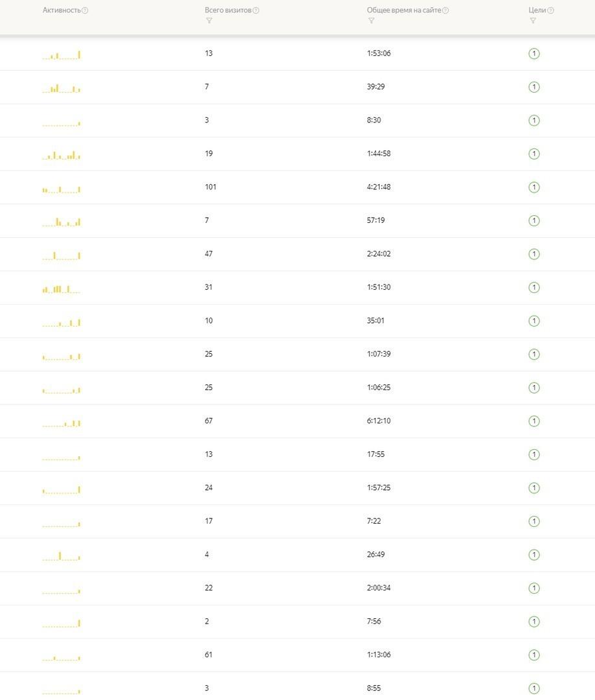Click goal badge in row with time 6:12:10
Screen dimensions: 595x700
click(x=534, y=421)
